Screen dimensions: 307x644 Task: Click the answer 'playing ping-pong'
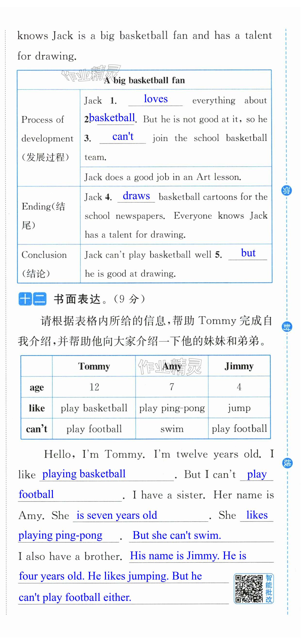[60, 536]
